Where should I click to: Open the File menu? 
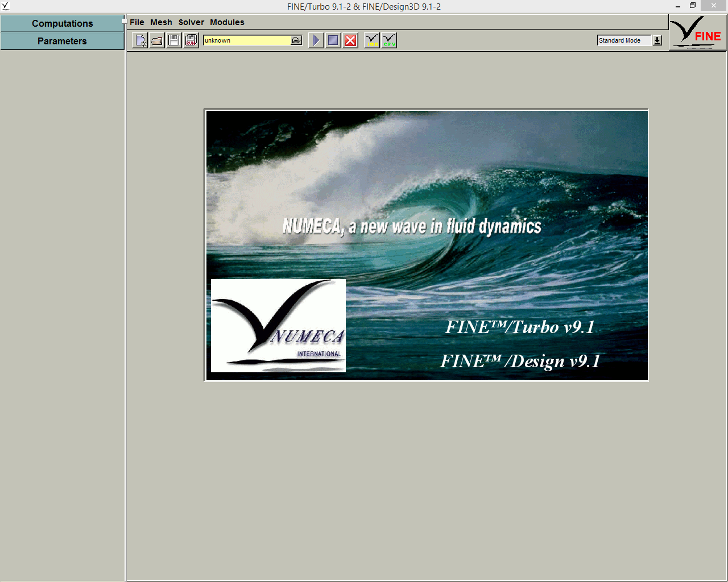coord(137,22)
